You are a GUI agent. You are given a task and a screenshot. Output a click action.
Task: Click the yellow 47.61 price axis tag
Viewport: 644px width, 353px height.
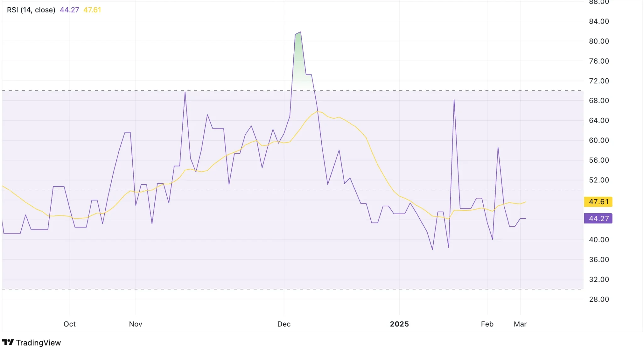click(598, 202)
